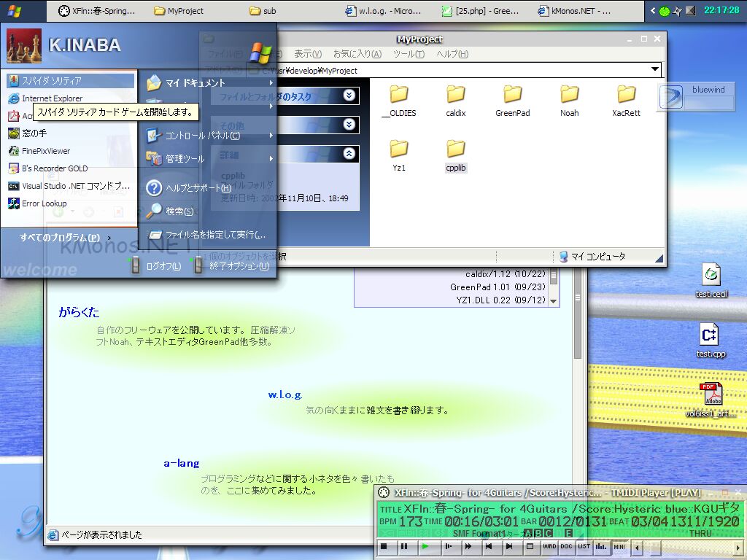Click left arrow of TMIDI Player position scrollbar
This screenshot has width=747, height=560.
(637, 547)
